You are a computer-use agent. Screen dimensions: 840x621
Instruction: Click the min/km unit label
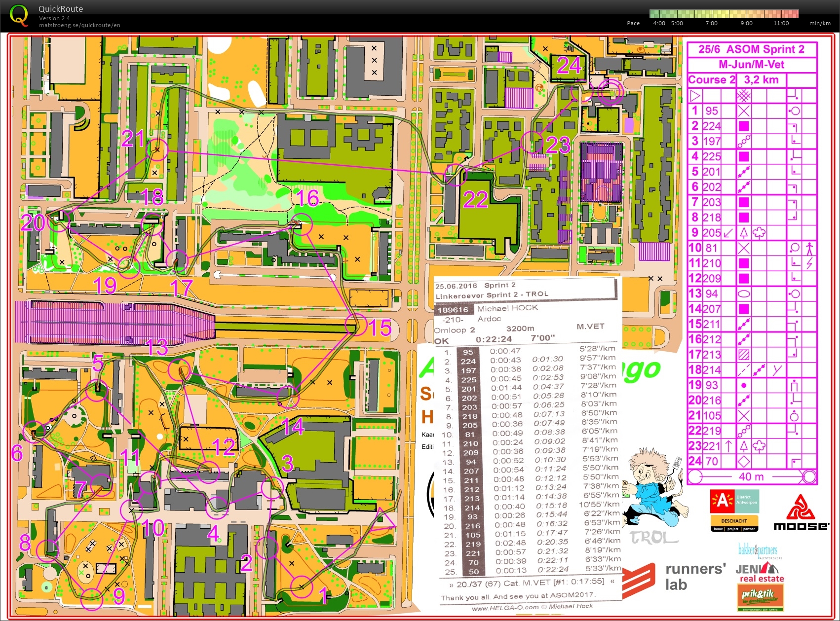click(820, 23)
